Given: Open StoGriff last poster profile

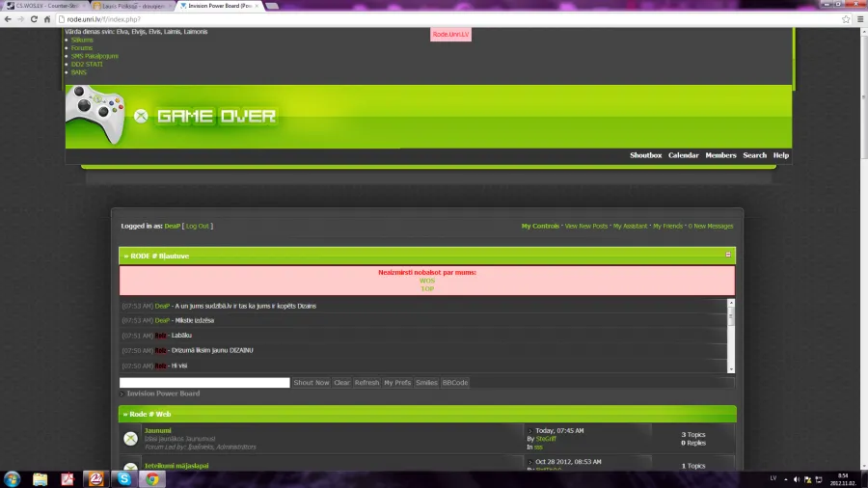Looking at the screenshot, I should [x=546, y=439].
